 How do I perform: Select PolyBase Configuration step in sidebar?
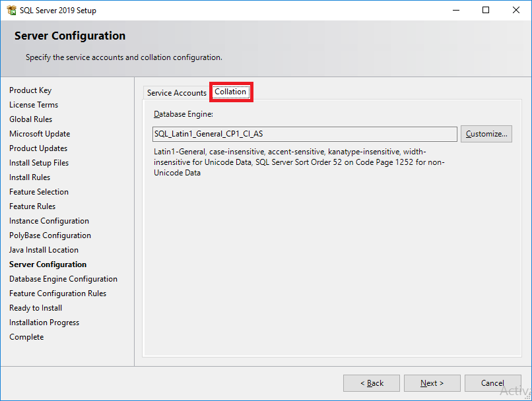50,235
